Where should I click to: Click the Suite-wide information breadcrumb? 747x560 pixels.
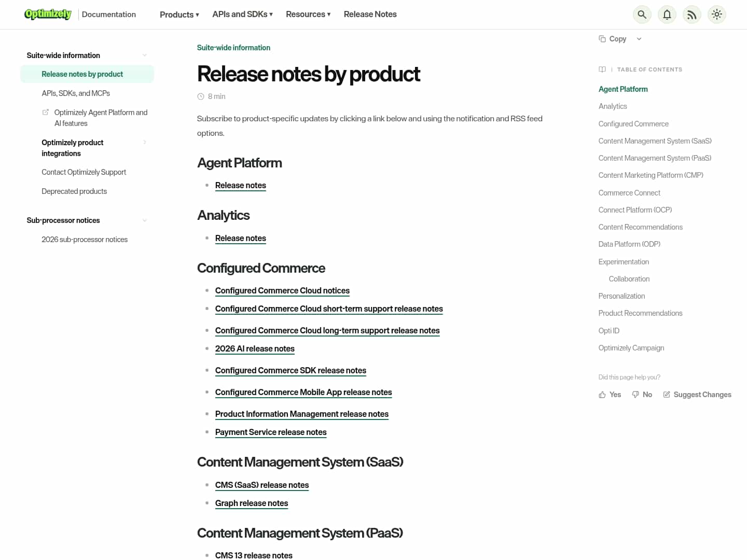(233, 48)
